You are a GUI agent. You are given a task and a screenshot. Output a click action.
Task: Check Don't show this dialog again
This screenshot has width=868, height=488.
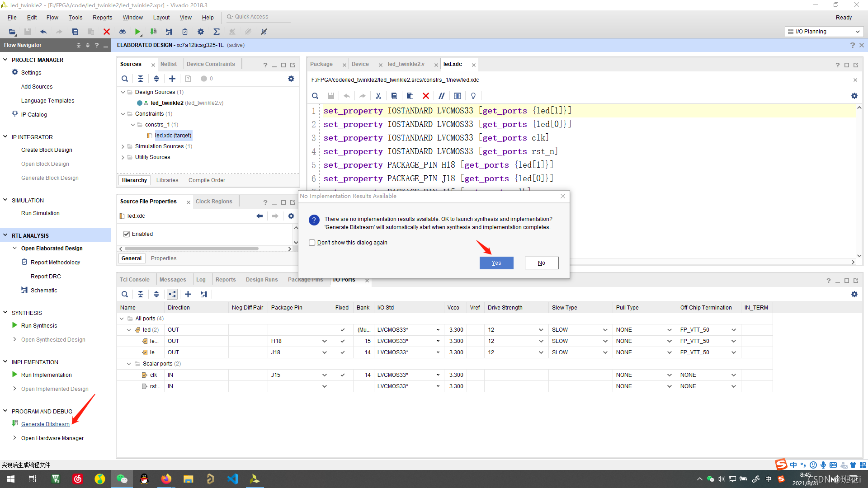pyautogui.click(x=312, y=243)
